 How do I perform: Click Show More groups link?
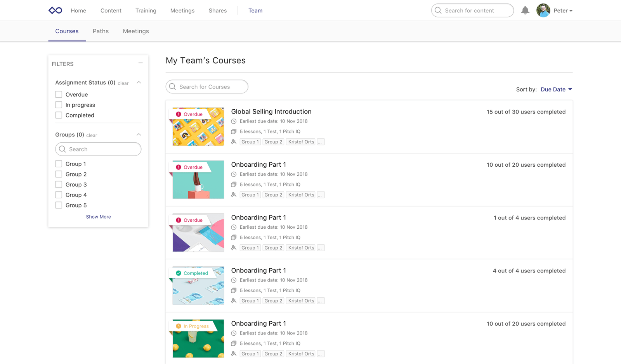98,217
